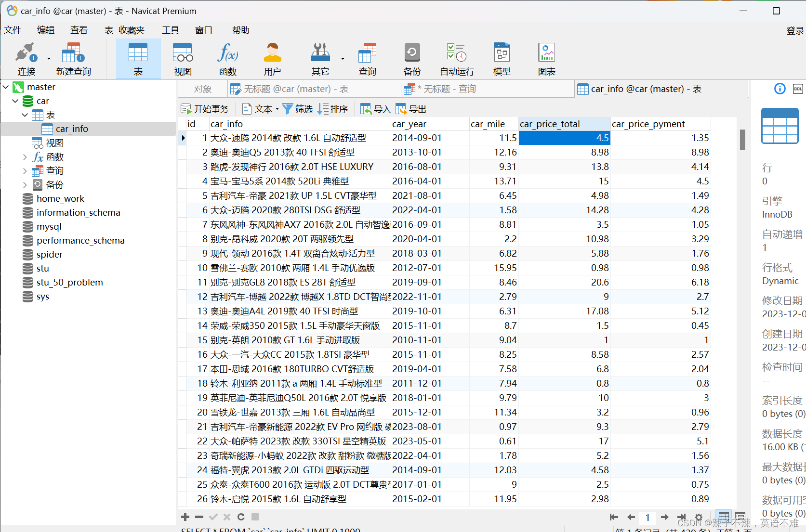Click the Export (导出) button
Image resolution: width=806 pixels, height=532 pixels.
[411, 109]
